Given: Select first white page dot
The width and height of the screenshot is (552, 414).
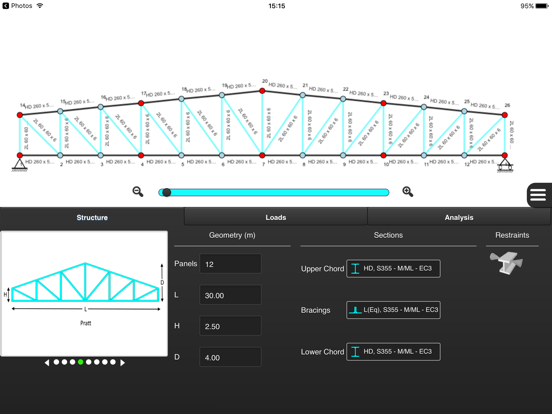Looking at the screenshot, I should click(x=56, y=362).
